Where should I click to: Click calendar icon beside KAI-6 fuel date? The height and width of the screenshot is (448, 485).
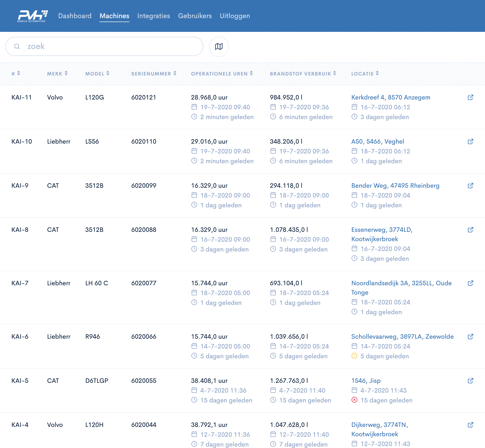[x=273, y=346]
